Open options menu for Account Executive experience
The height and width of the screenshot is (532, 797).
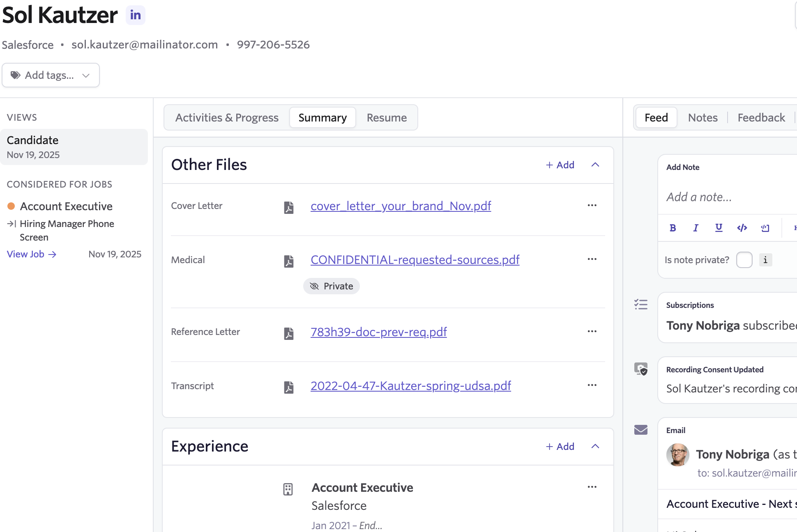pyautogui.click(x=592, y=487)
